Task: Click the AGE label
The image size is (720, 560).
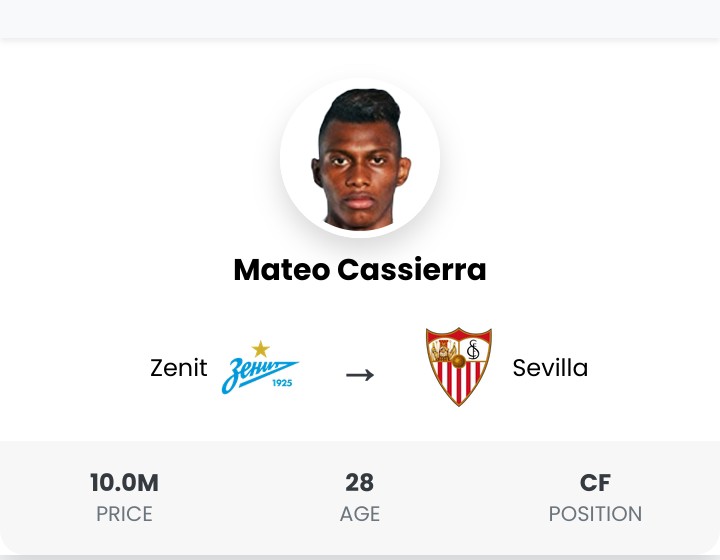Action: click(360, 514)
